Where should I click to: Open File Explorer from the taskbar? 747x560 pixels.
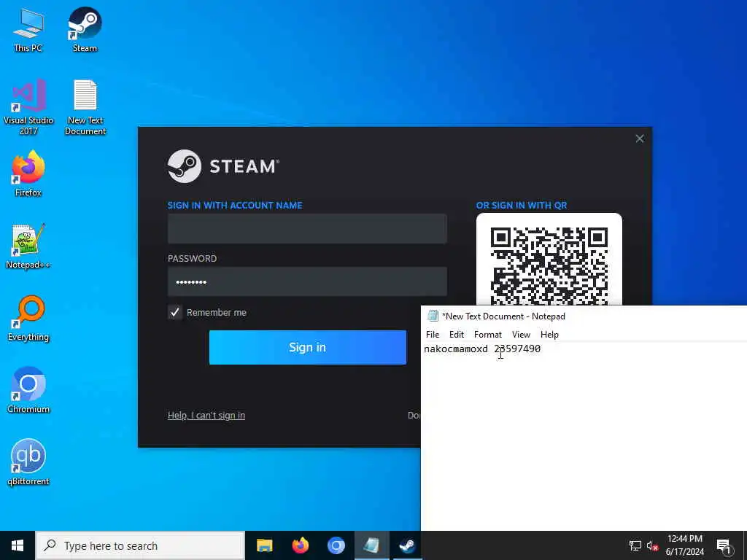click(264, 545)
